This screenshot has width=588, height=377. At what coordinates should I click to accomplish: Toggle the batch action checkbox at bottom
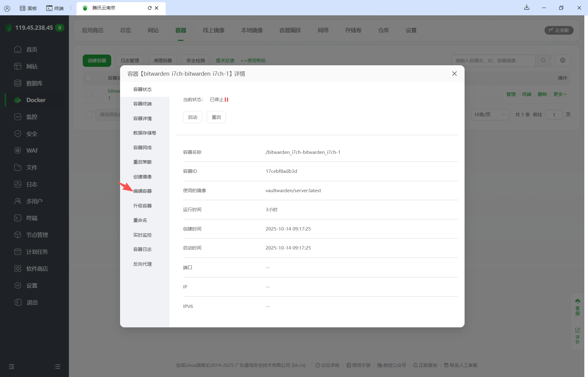tap(89, 114)
